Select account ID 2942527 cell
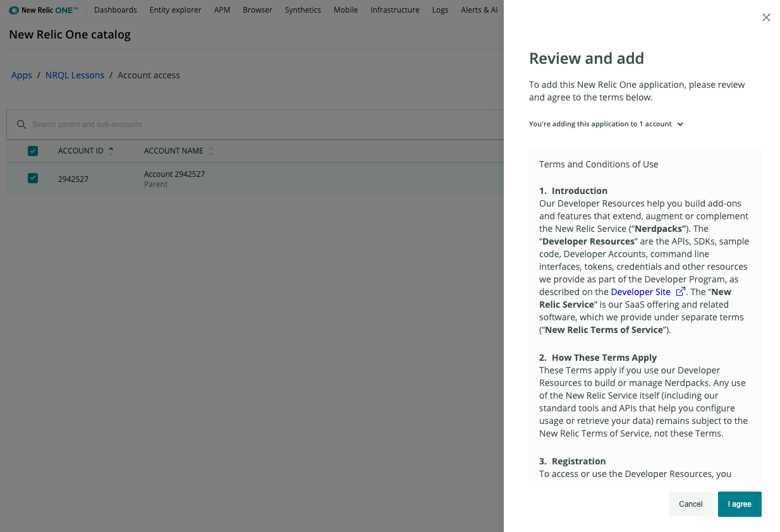Image resolution: width=780 pixels, height=532 pixels. [x=73, y=179]
